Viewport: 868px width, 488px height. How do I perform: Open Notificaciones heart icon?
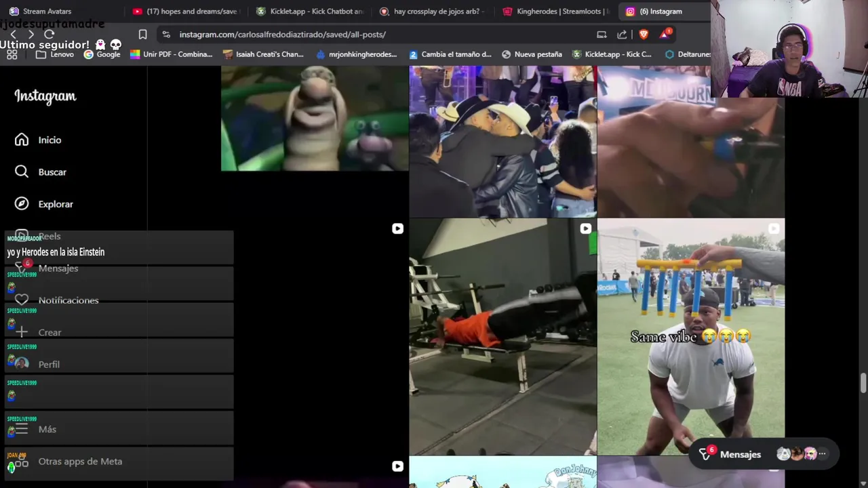click(x=22, y=300)
